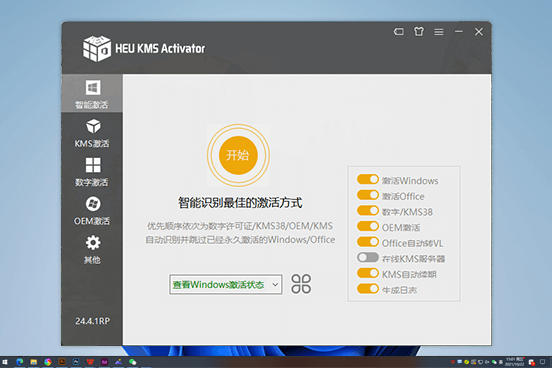Open the 数字激活 sidebar tab
The height and width of the screenshot is (368, 552).
point(92,172)
